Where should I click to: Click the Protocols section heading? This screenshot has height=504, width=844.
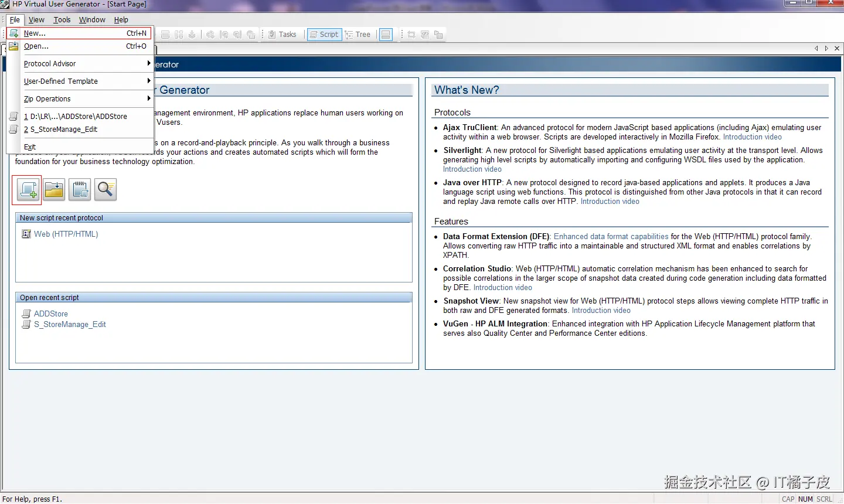(x=452, y=113)
